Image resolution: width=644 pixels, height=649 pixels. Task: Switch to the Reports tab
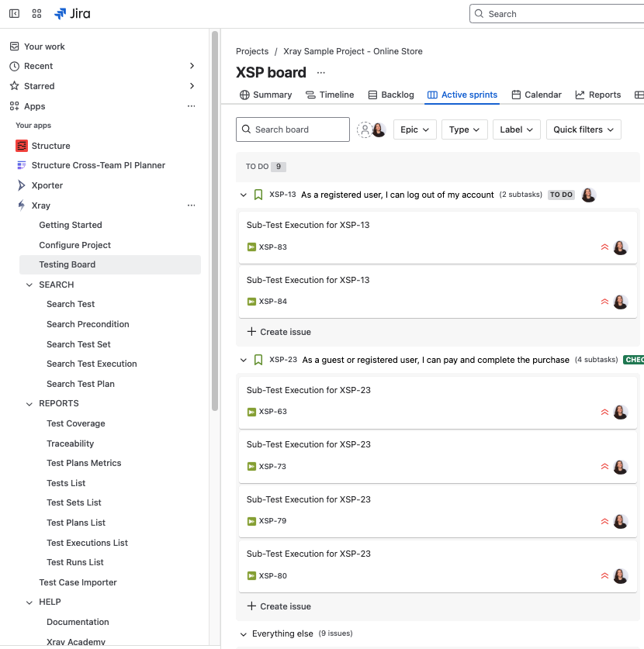coord(598,95)
